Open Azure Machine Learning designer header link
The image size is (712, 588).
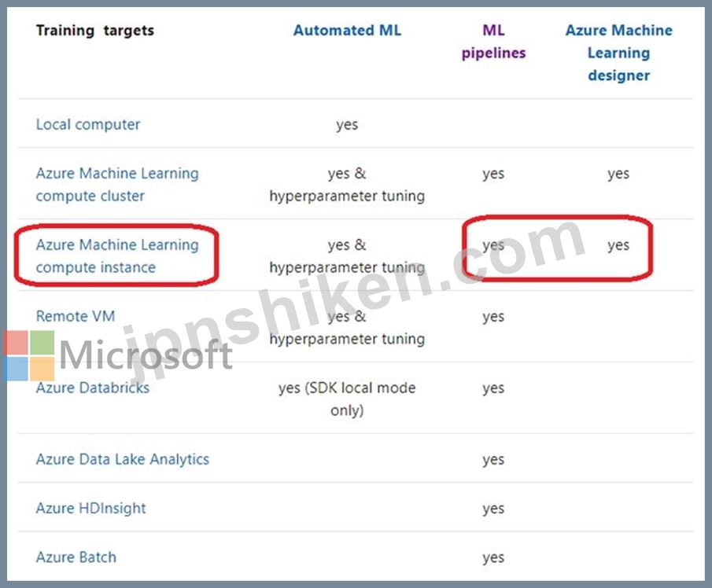pos(618,53)
